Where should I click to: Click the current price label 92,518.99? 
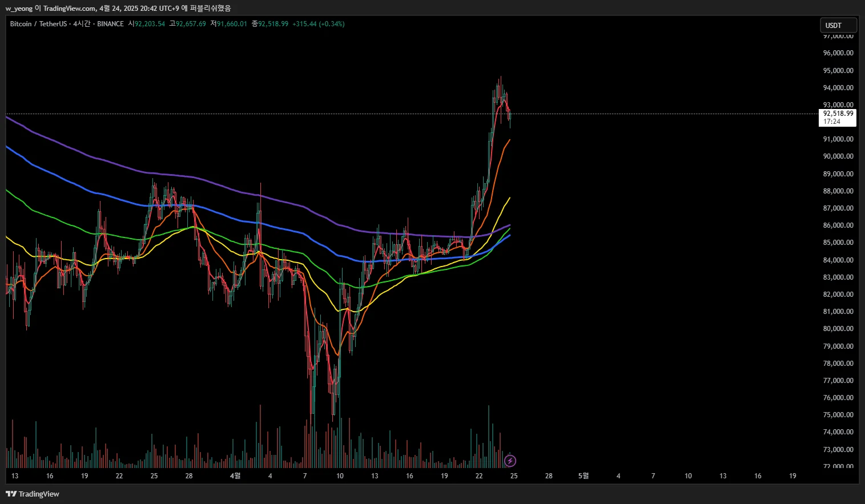(x=838, y=114)
